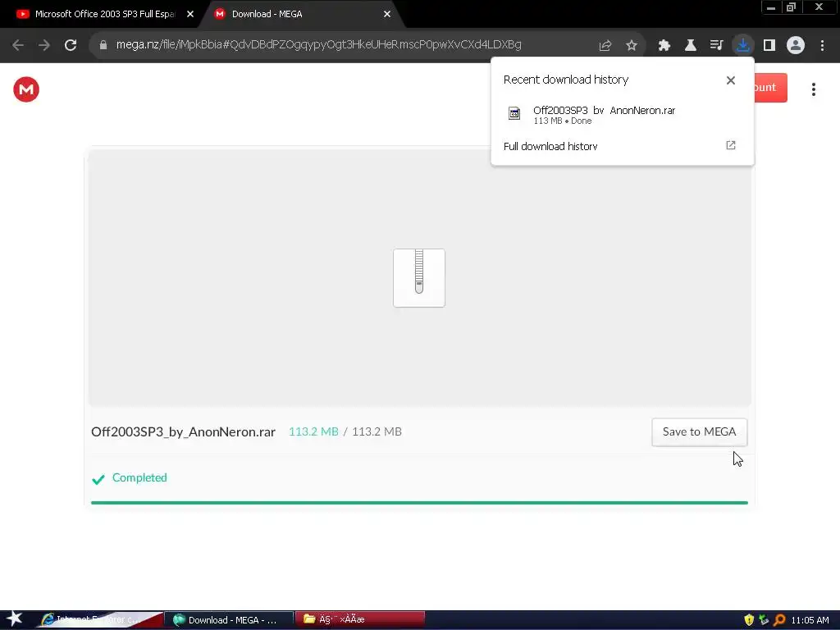Viewport: 840px width, 630px height.
Task: Open the Start star button on taskbar
Action: coord(14,619)
